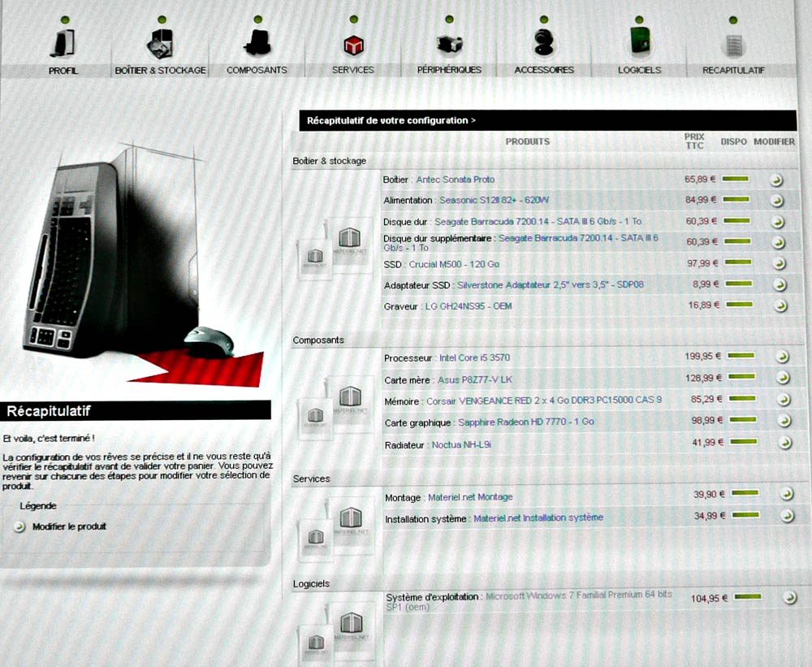Image resolution: width=812 pixels, height=667 pixels.
Task: Open Silverstone Adaptateur SDP08 link
Action: coord(551,285)
